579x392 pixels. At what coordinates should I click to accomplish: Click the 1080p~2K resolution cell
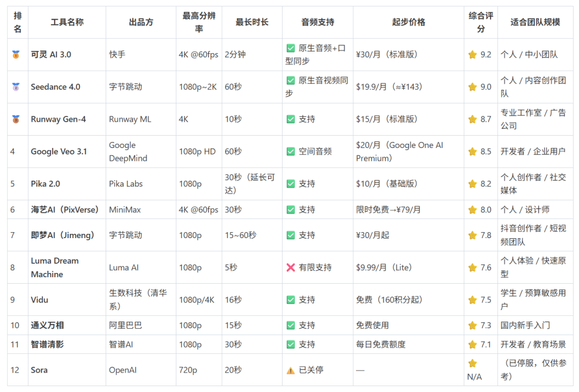pyautogui.click(x=198, y=87)
